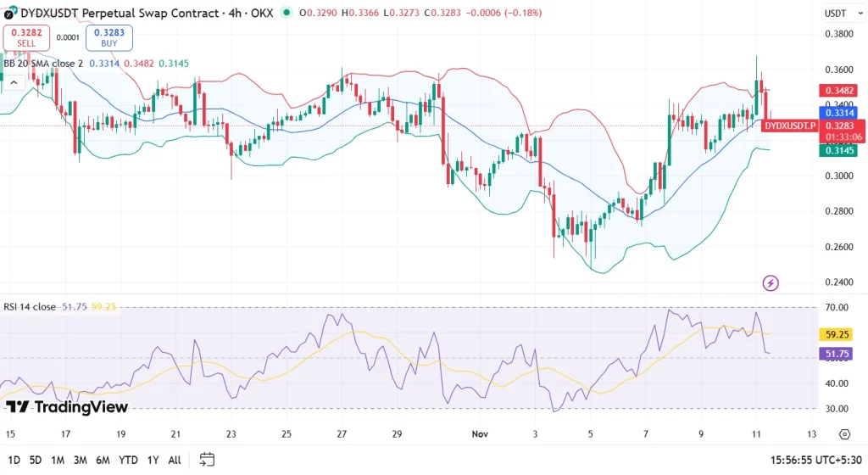This screenshot has width=868, height=475.
Task: Open the time axis settings icon
Action: tap(844, 434)
